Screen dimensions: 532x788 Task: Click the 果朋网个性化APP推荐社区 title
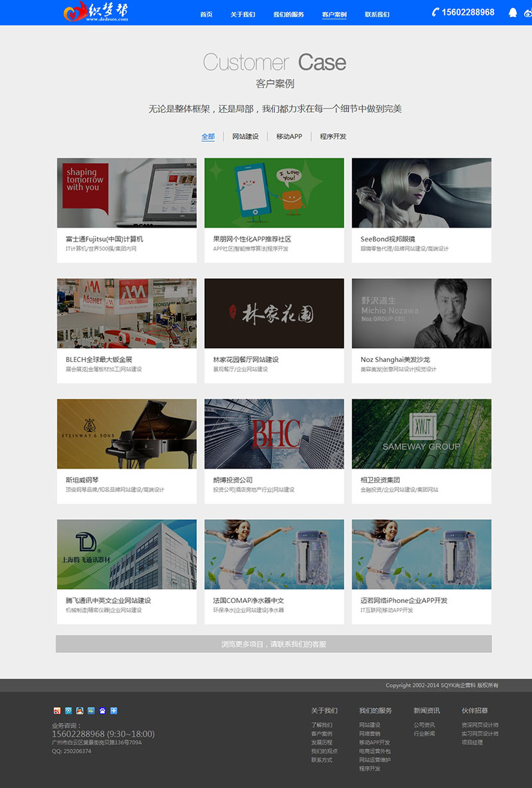(x=252, y=239)
